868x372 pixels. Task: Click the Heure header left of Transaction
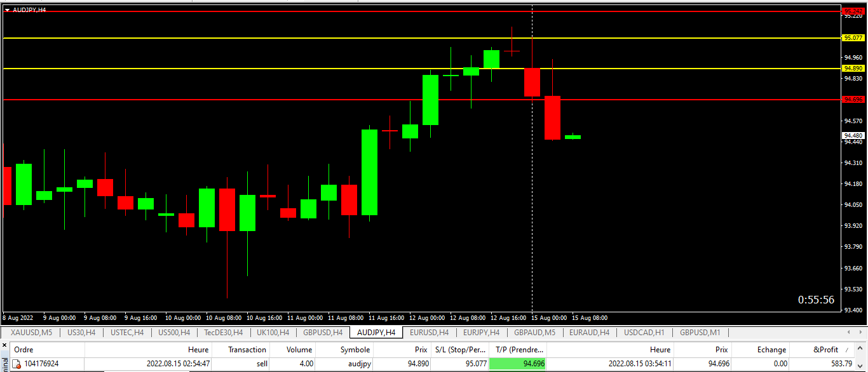click(x=147, y=350)
